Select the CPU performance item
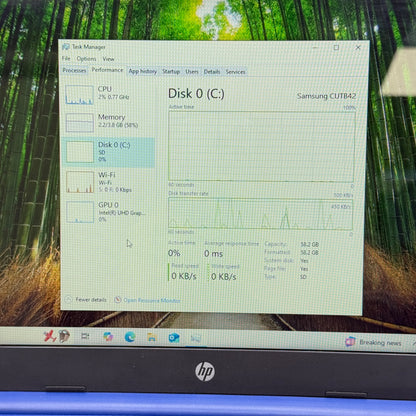This screenshot has height=416, width=416. 109,94
